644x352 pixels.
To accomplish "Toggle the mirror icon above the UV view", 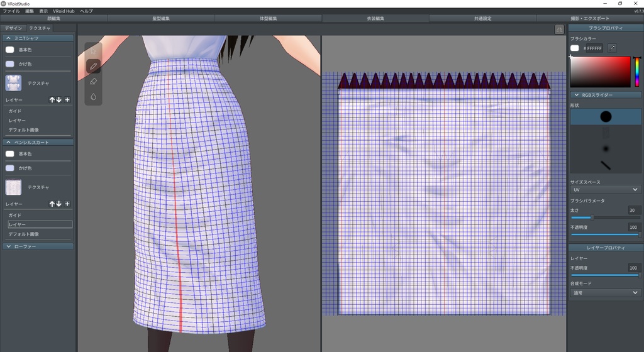I will point(559,29).
